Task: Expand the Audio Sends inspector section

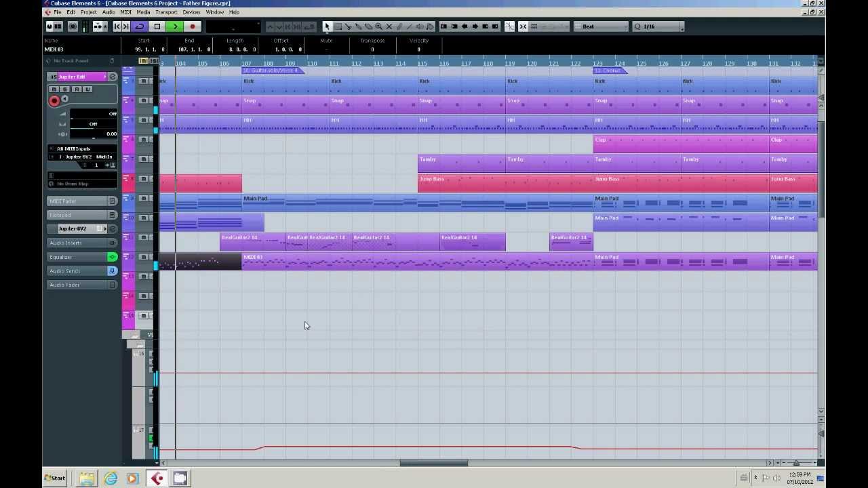Action: [82, 271]
